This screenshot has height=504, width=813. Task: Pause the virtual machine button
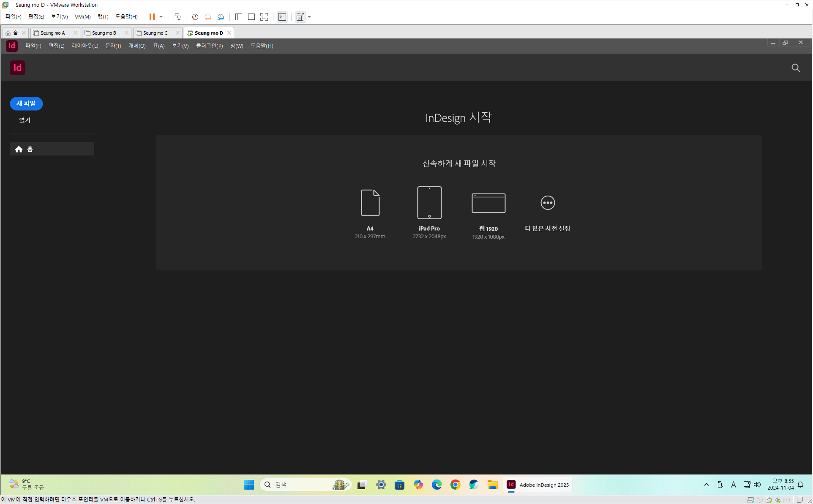tap(152, 17)
